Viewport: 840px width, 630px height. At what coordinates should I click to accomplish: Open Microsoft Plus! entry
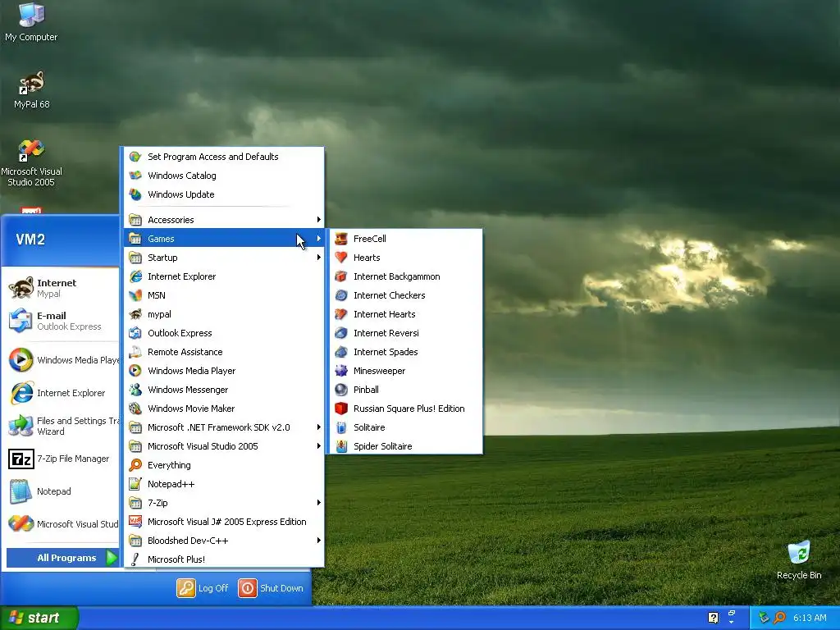[224, 559]
